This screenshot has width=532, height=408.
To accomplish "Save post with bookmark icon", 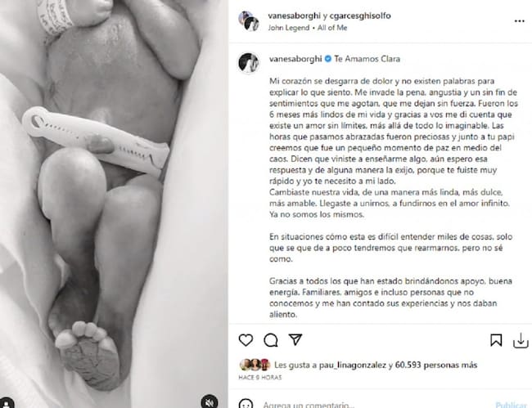I will [496, 340].
